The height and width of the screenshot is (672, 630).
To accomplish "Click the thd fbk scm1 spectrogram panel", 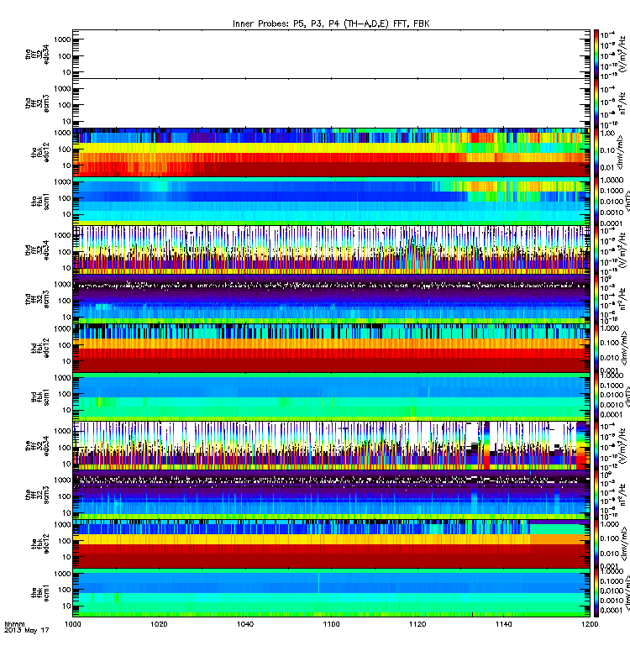I will coord(331,397).
